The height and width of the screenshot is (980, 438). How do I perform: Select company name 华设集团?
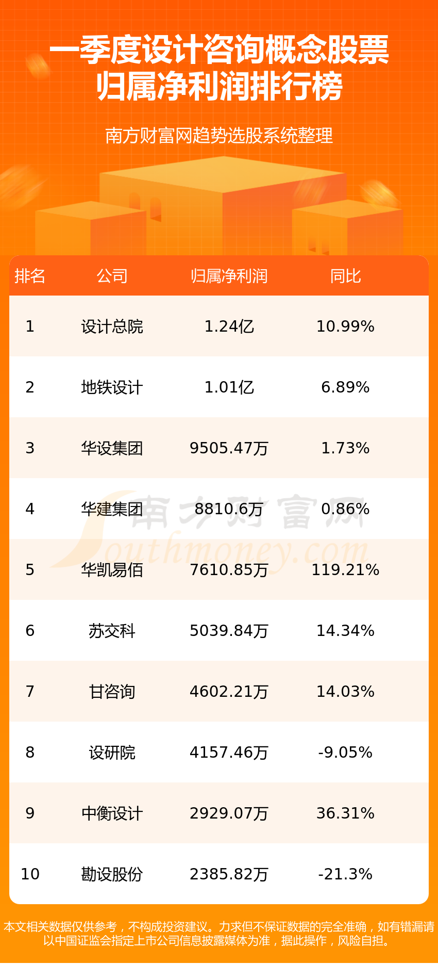pyautogui.click(x=112, y=448)
